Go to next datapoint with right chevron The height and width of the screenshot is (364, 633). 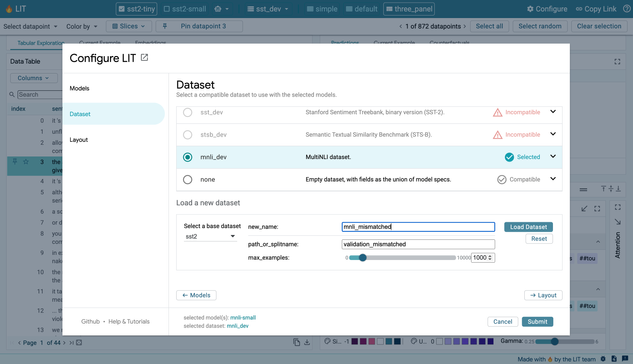(464, 26)
